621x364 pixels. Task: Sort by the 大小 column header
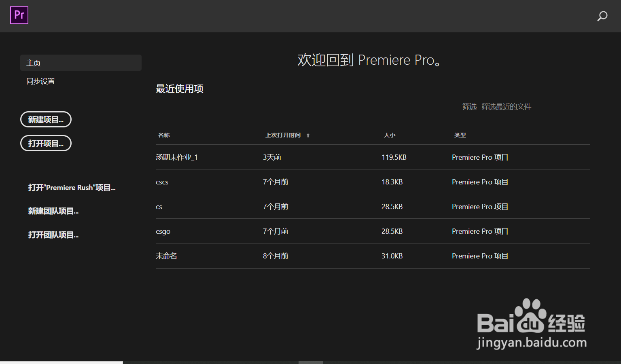[x=389, y=135]
